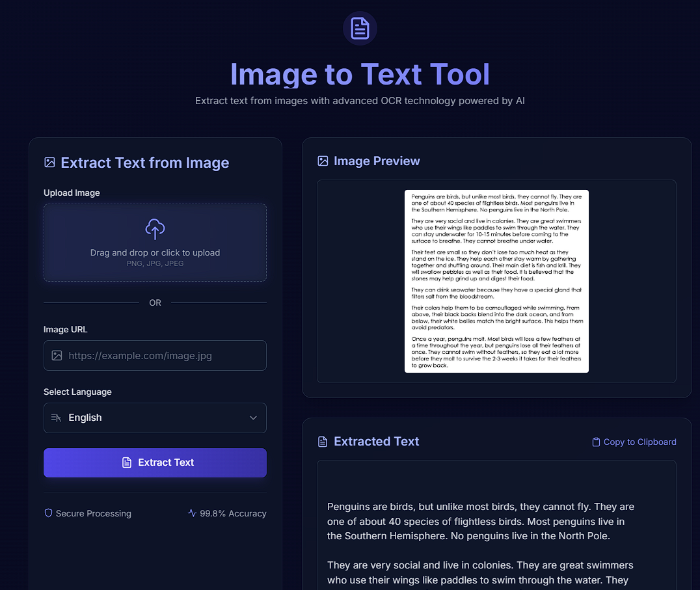Expand the language dropdown chevron arrow

tap(253, 418)
